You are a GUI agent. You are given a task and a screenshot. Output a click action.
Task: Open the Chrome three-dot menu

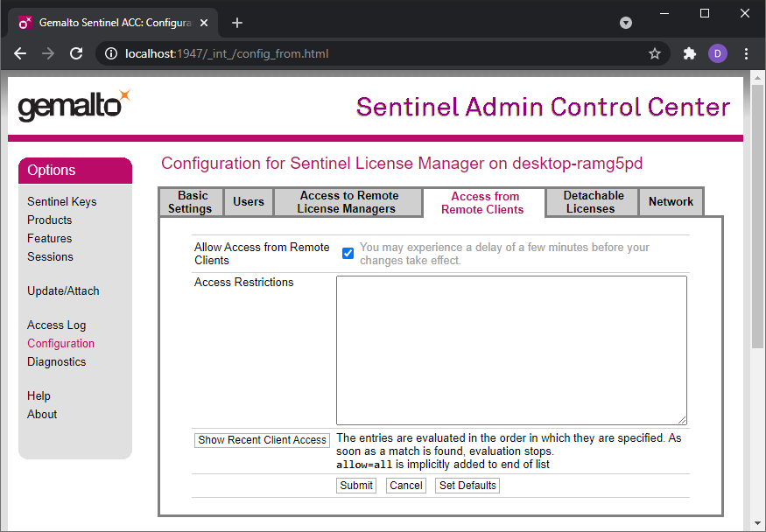click(746, 53)
